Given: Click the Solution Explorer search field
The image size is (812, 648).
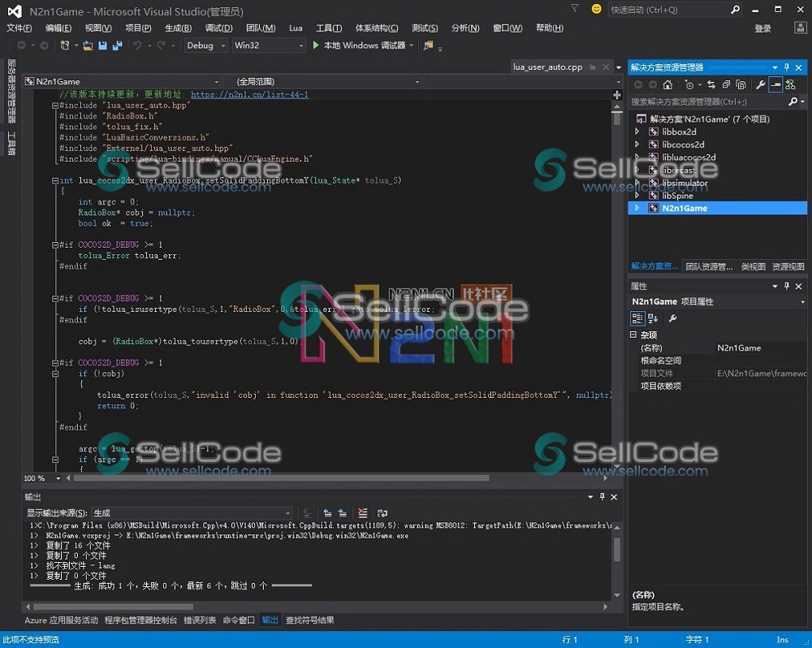Looking at the screenshot, I should point(706,102).
